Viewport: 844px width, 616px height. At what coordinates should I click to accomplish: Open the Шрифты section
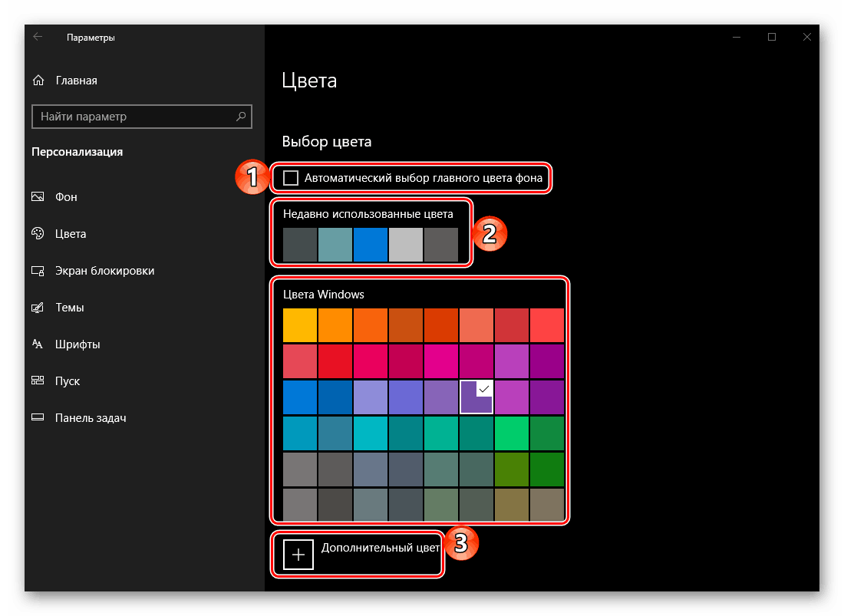77,344
